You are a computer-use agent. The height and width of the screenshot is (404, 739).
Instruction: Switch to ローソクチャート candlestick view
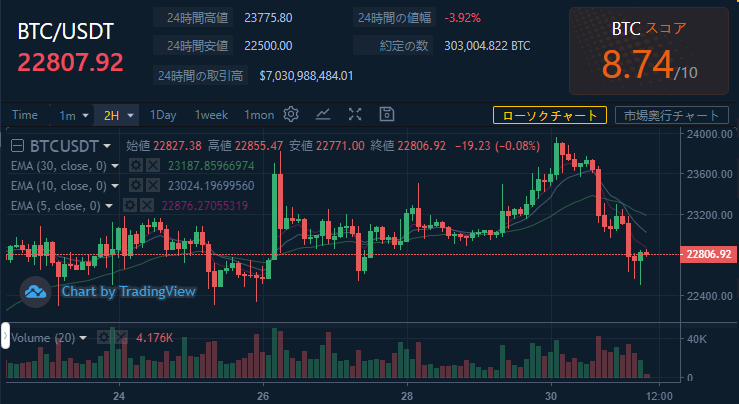(550, 115)
